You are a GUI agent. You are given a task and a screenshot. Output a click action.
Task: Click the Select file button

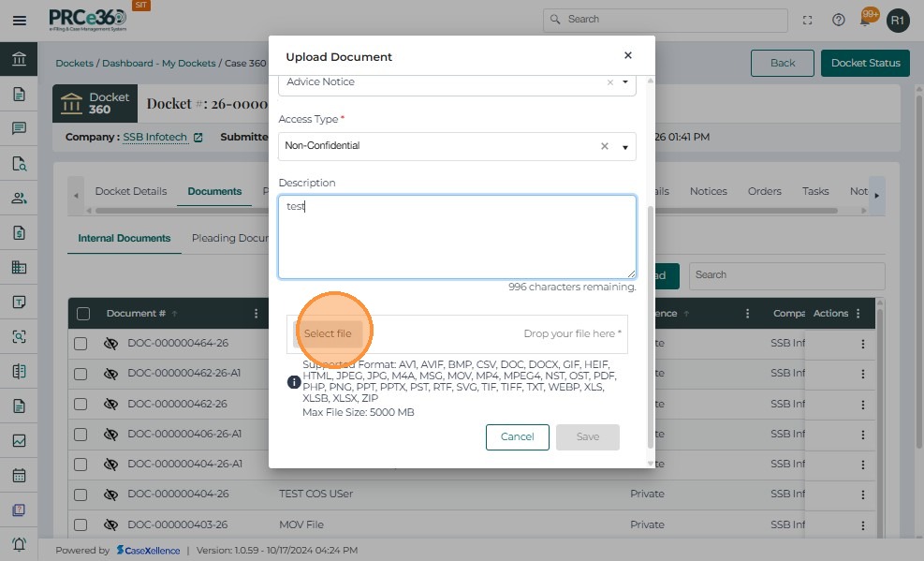tap(328, 333)
